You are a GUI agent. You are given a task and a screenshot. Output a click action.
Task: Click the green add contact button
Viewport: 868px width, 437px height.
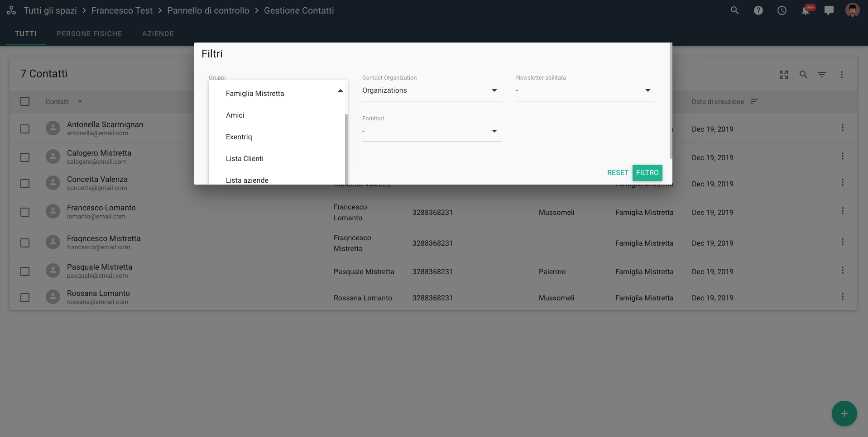point(844,413)
